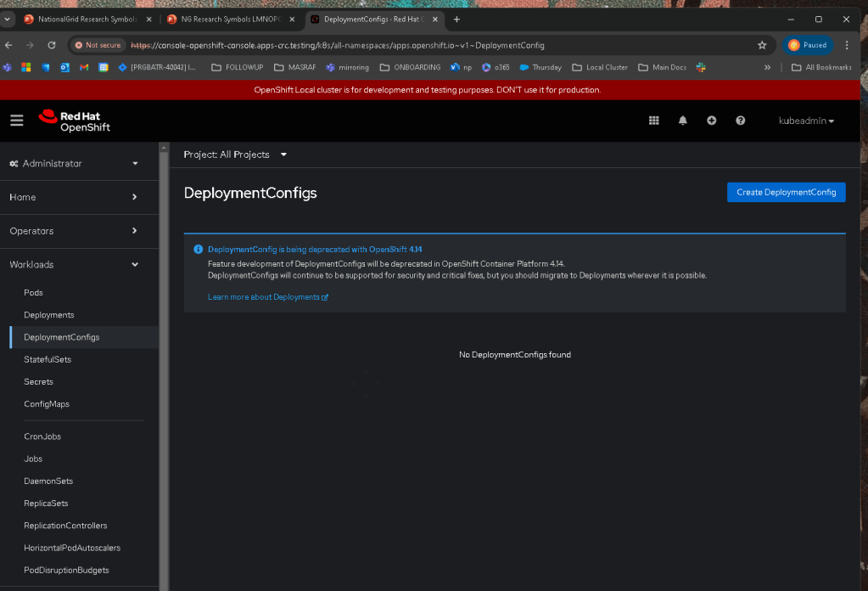Open the Google Calendar bookmark icon

[x=104, y=67]
